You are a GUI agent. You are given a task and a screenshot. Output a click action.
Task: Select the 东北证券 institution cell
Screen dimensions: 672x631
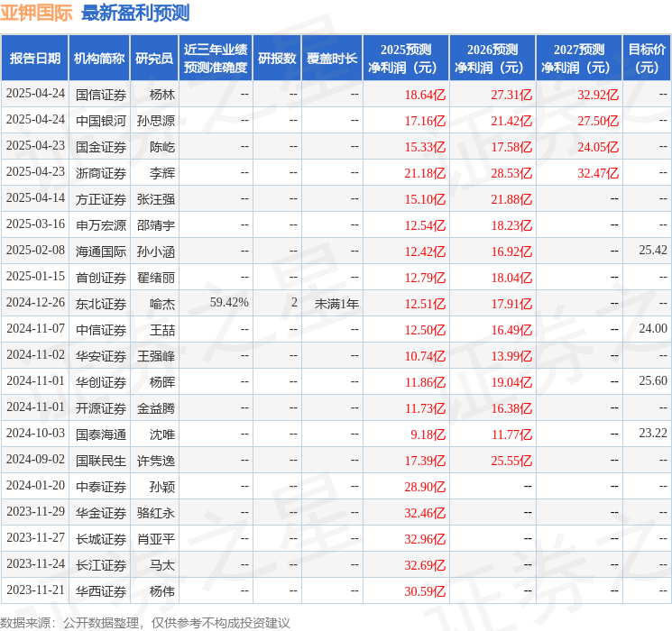pos(101,304)
